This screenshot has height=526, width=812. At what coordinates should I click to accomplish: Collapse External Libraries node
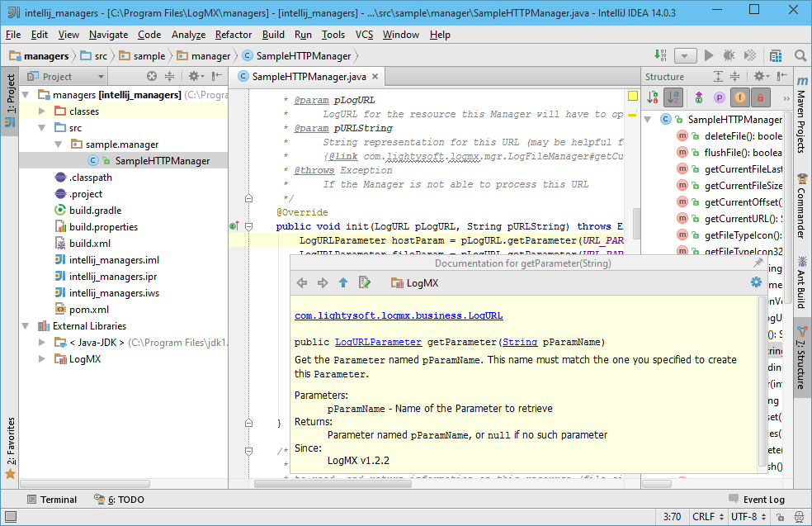[26, 326]
